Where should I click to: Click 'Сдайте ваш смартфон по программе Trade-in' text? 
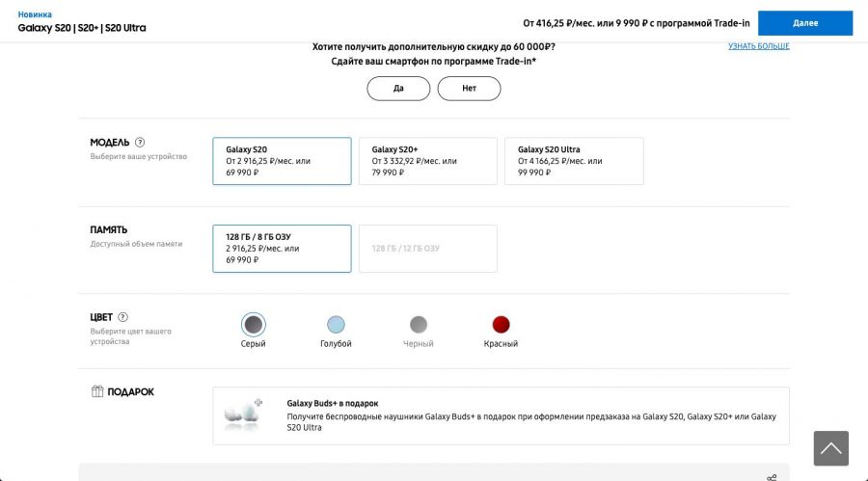click(x=434, y=62)
